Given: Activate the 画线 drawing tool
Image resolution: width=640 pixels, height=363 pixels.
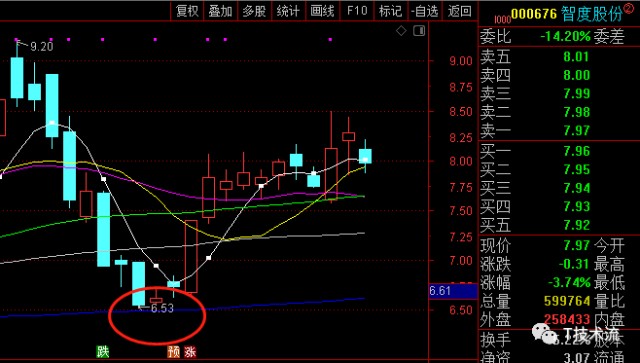Looking at the screenshot, I should [322, 11].
